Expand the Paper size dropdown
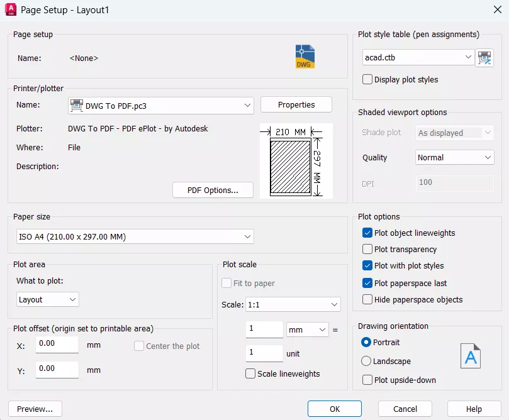 coord(134,237)
